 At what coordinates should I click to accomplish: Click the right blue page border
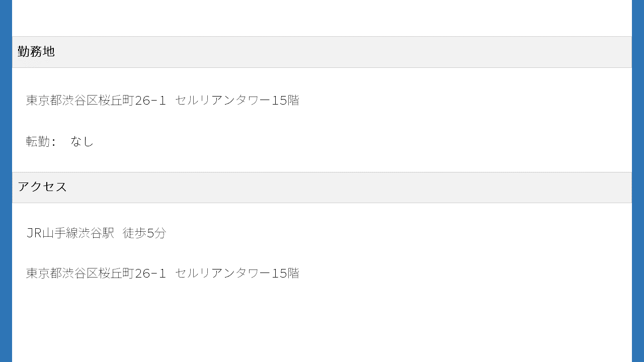(638, 181)
